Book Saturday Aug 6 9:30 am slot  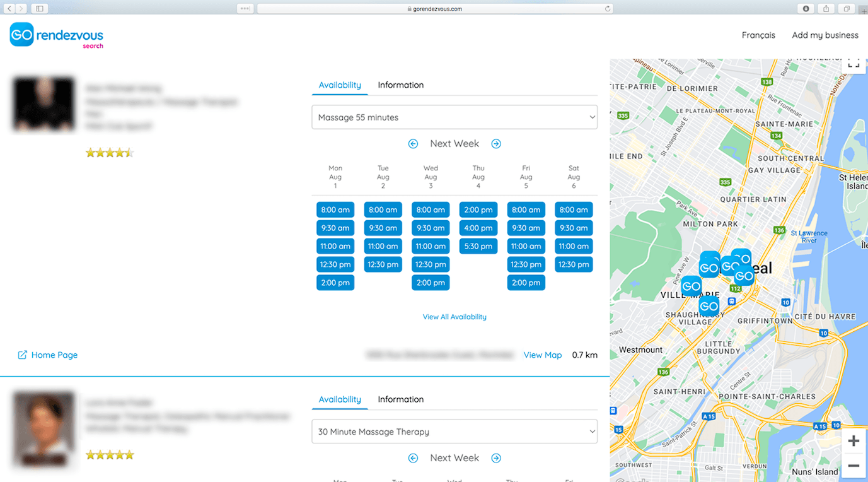574,228
